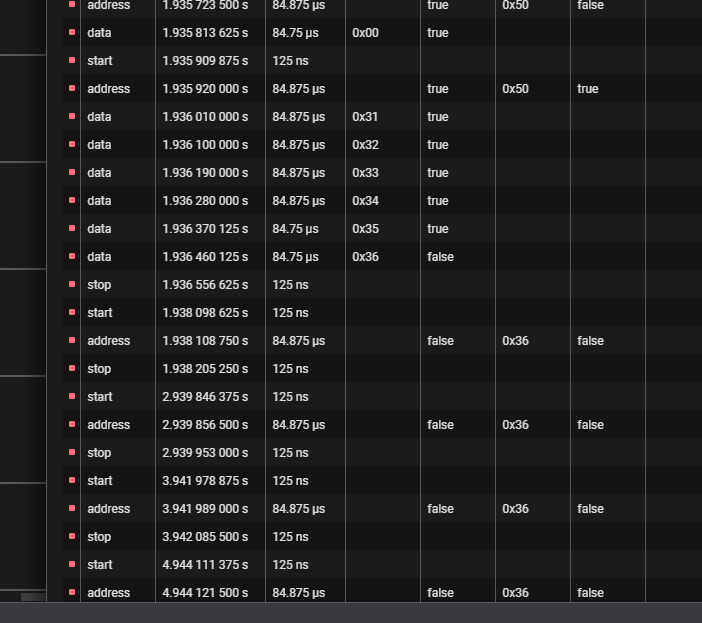The image size is (702, 623).
Task: Click red marker of stop at 2.939 953 000 s
Action: pyautogui.click(x=72, y=453)
